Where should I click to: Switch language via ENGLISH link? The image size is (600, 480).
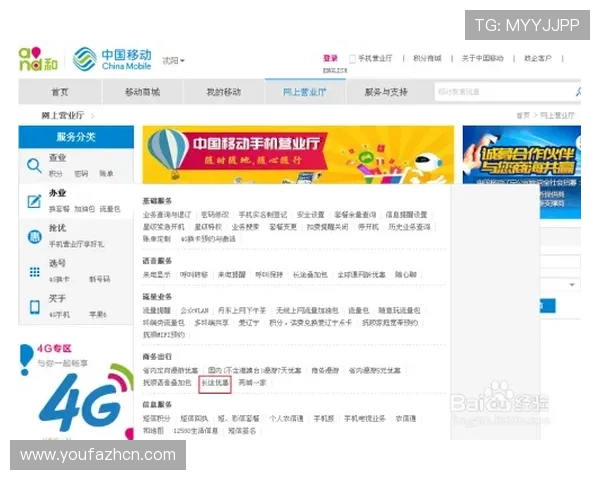click(x=335, y=70)
